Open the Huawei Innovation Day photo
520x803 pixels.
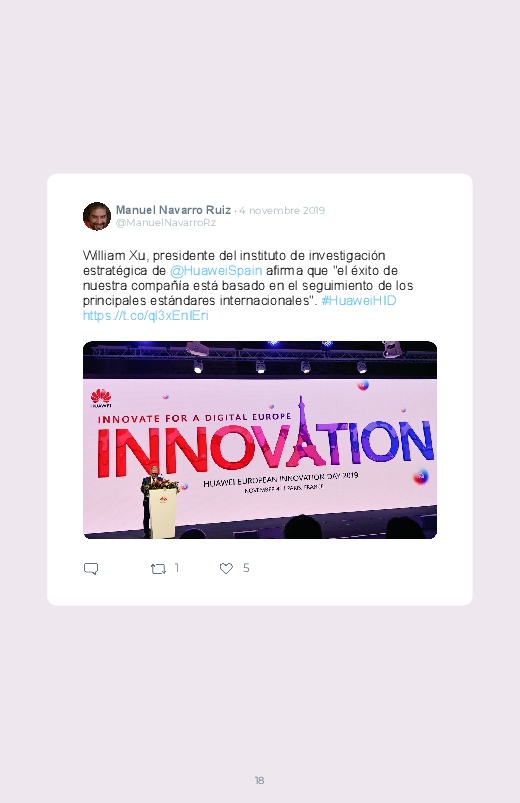[260, 440]
